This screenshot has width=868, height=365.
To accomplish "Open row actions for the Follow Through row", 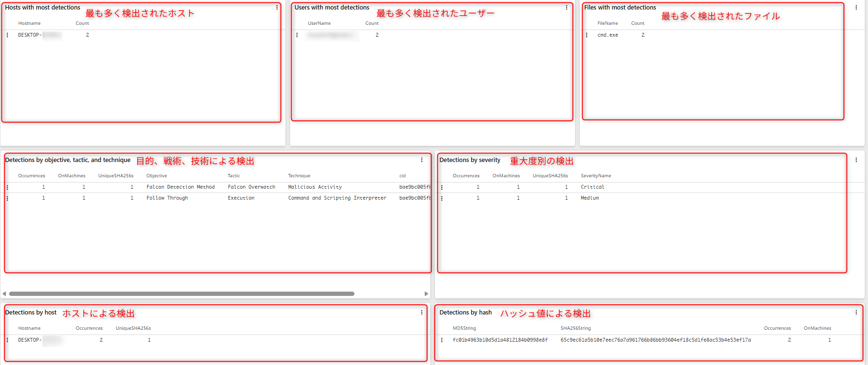I will [7, 198].
